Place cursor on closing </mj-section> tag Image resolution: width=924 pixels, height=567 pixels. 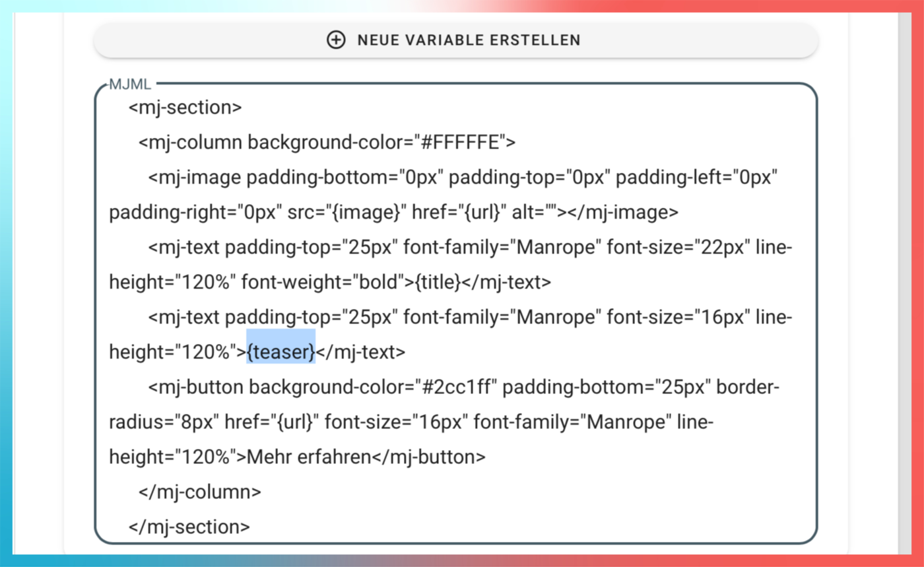(x=189, y=527)
